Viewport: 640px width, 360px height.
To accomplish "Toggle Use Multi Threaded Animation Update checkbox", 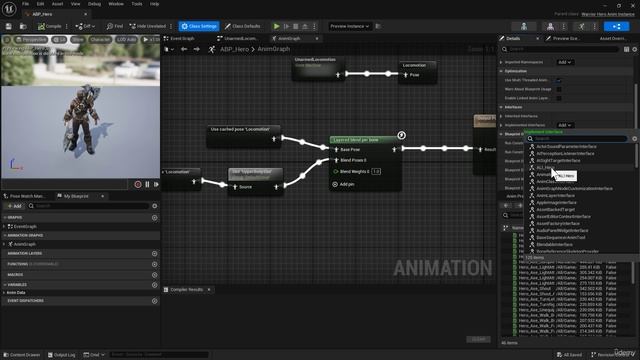I will [x=559, y=80].
